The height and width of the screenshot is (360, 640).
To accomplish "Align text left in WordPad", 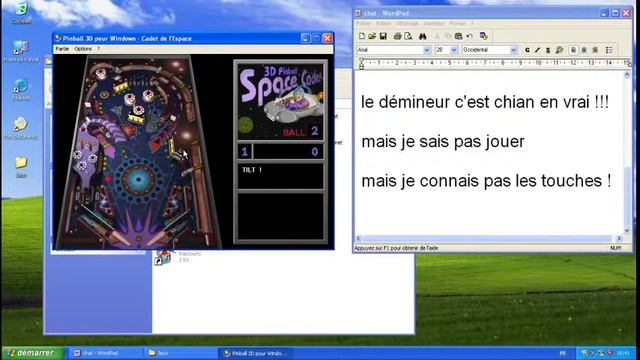I will (x=573, y=50).
